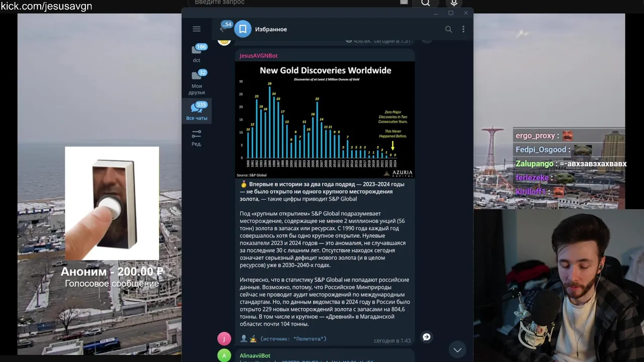Click the browser magnifier search button
The width and height of the screenshot is (644, 362).
pos(426,3)
